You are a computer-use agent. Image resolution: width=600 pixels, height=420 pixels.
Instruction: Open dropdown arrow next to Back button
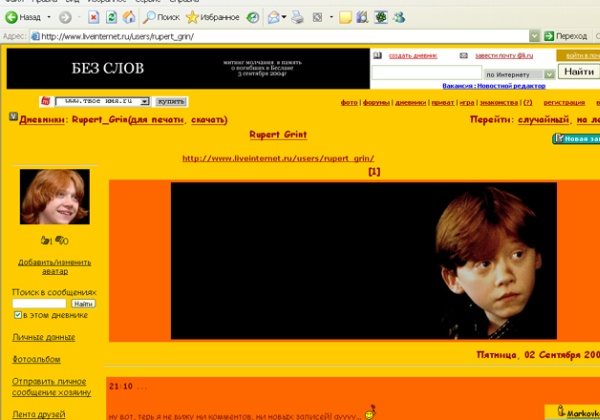coord(49,17)
